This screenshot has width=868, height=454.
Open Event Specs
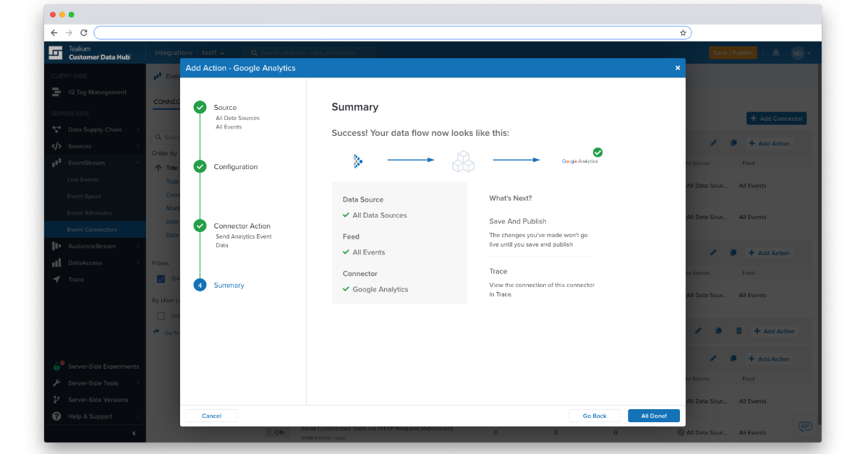[x=85, y=196]
